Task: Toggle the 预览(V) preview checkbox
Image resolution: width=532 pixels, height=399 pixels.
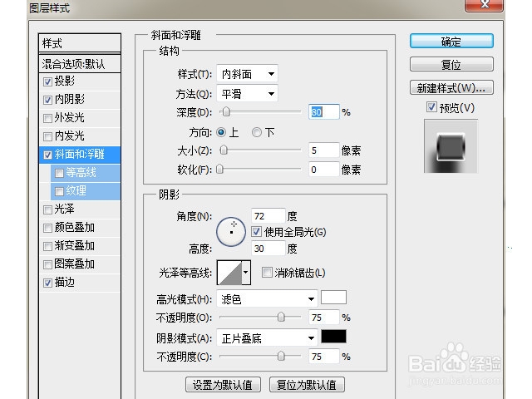Action: coord(431,107)
